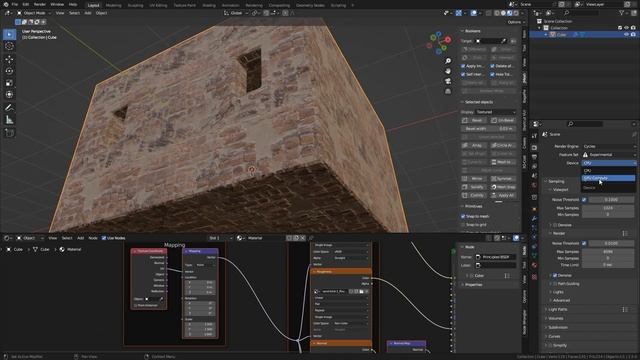Disable the Render Denoise checkbox
The width and height of the screenshot is (640, 360).
(x=555, y=276)
